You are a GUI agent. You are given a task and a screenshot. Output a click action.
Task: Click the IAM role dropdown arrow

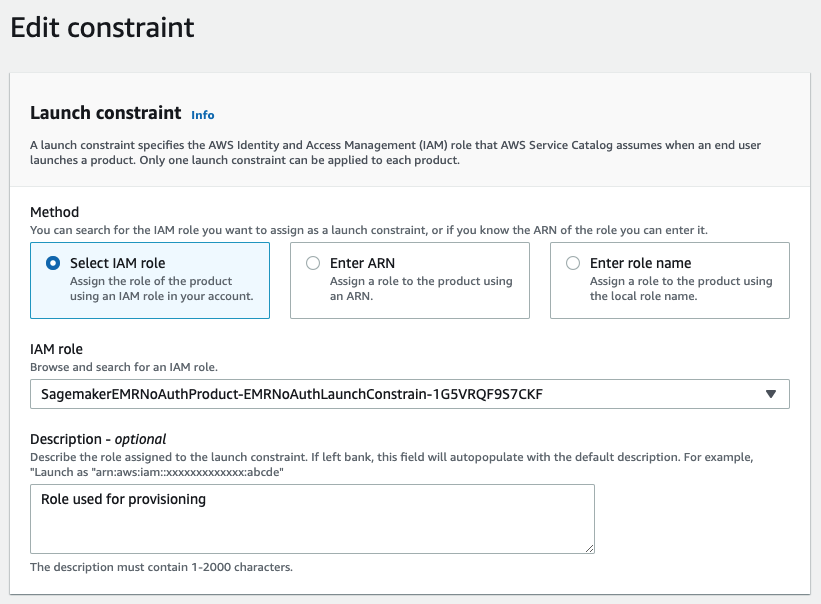(770, 394)
